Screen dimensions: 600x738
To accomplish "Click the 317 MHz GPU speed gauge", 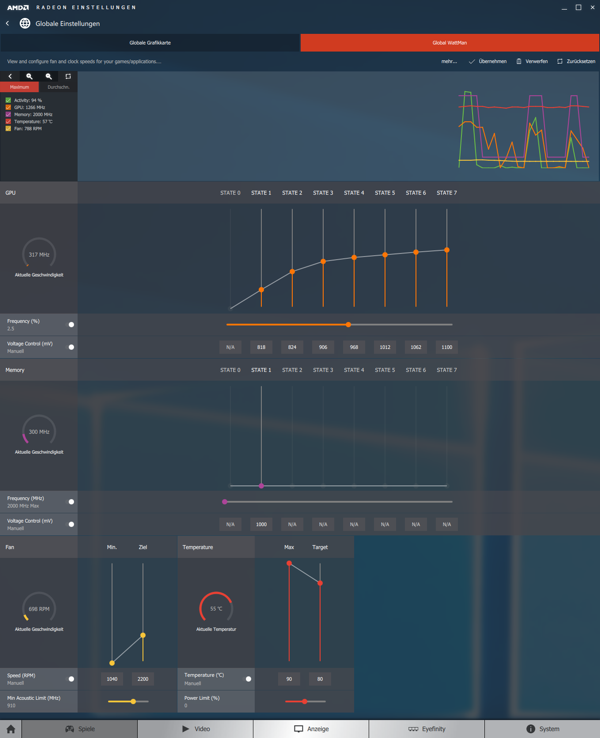I will tap(39, 255).
